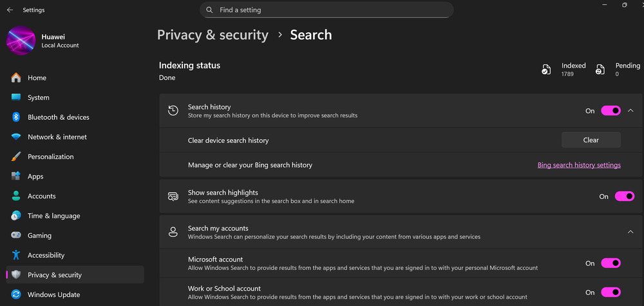Screen dimensions: 644x306
Task: Open Windows Update via sync icon
Action: tap(16, 294)
